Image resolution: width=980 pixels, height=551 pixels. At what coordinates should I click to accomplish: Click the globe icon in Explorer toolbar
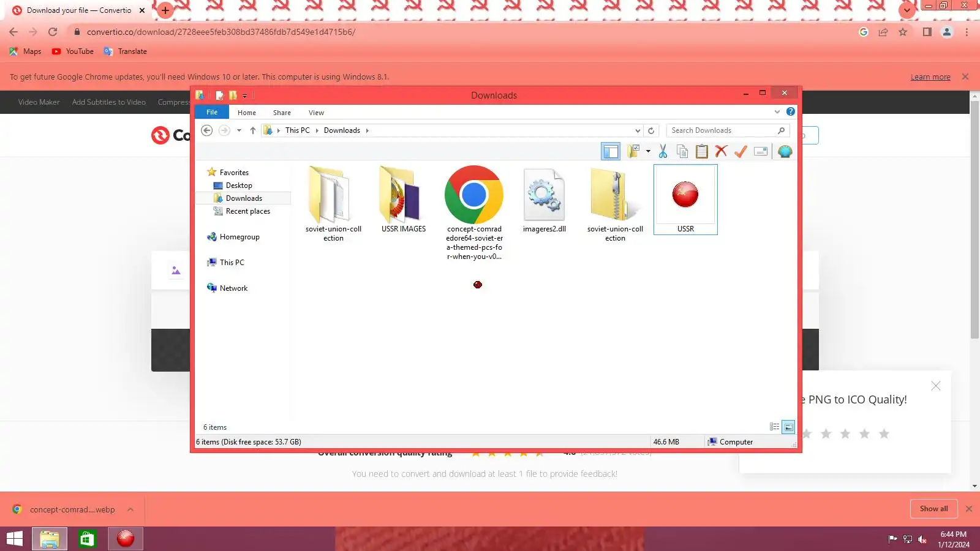[x=785, y=151]
